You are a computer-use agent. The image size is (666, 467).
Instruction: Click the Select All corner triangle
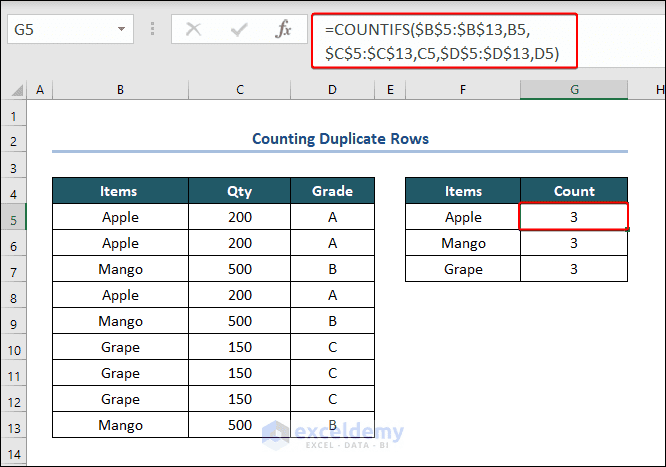pyautogui.click(x=17, y=90)
